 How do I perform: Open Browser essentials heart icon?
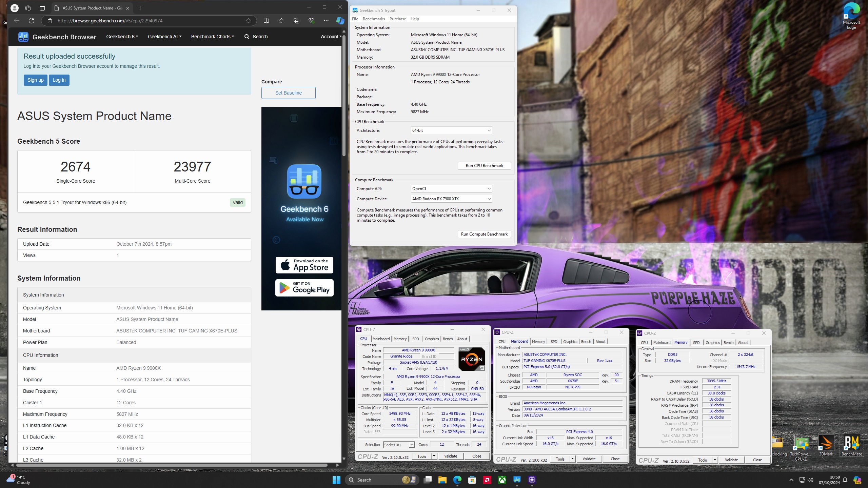[x=311, y=21]
